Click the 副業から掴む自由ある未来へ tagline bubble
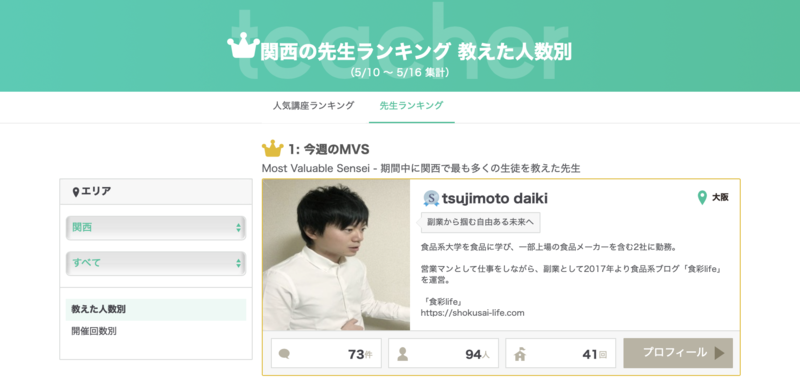The height and width of the screenshot is (390, 800). (481, 223)
